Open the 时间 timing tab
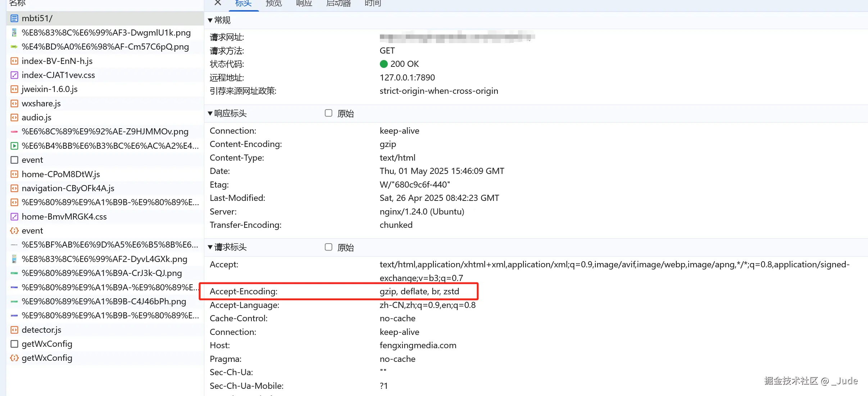 click(x=373, y=3)
